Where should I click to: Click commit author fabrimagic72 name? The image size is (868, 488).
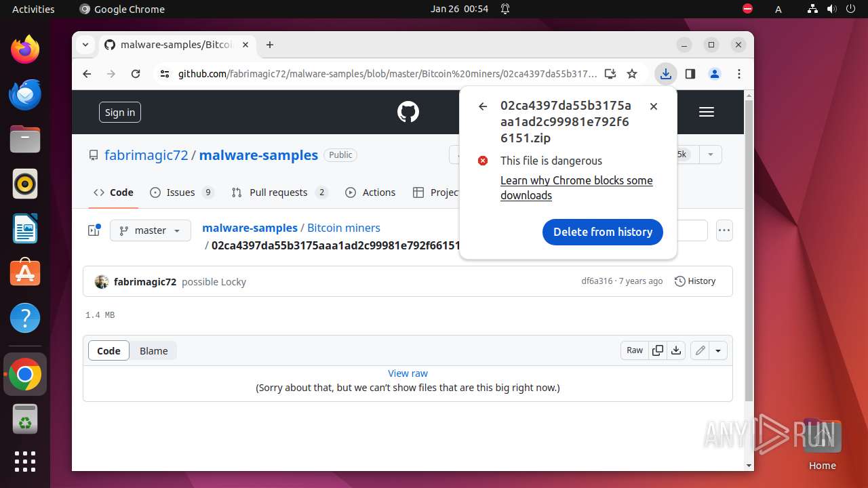click(145, 282)
